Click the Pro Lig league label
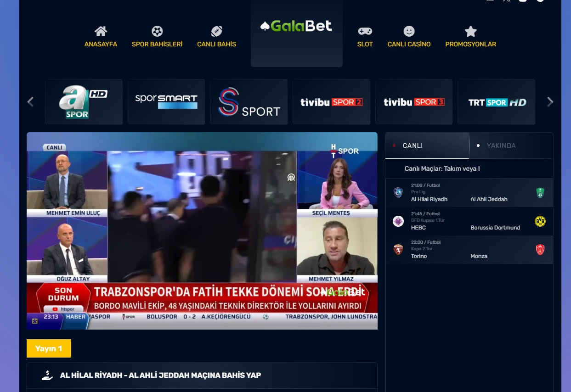 click(418, 192)
